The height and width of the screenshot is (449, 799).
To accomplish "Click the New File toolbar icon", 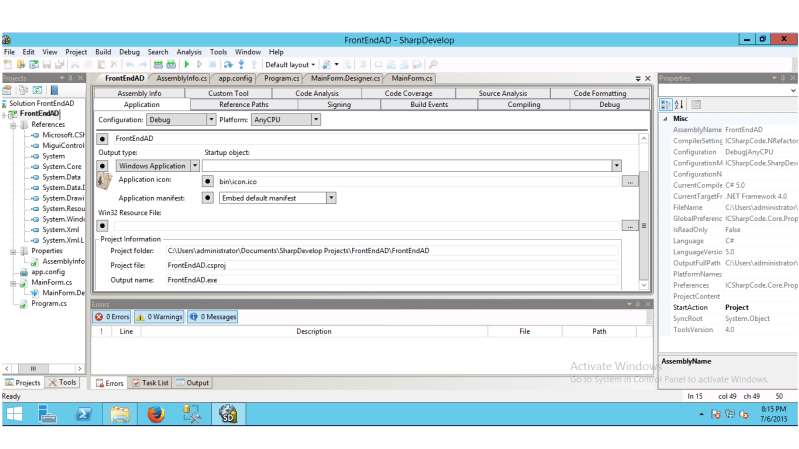I will pyautogui.click(x=8, y=65).
